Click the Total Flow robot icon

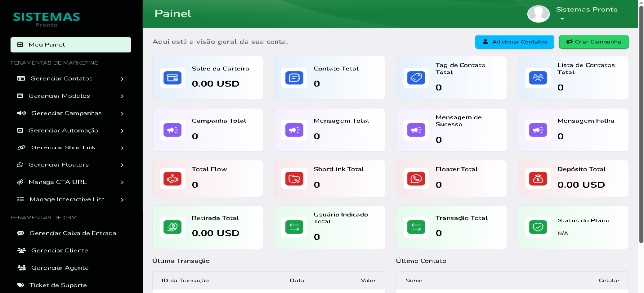pyautogui.click(x=173, y=179)
